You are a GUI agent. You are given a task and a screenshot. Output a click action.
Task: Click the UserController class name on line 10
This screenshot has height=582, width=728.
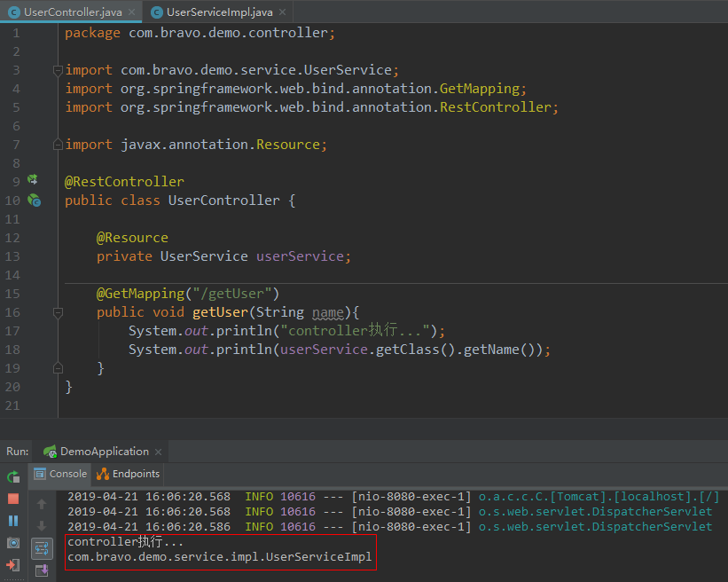pyautogui.click(x=224, y=201)
